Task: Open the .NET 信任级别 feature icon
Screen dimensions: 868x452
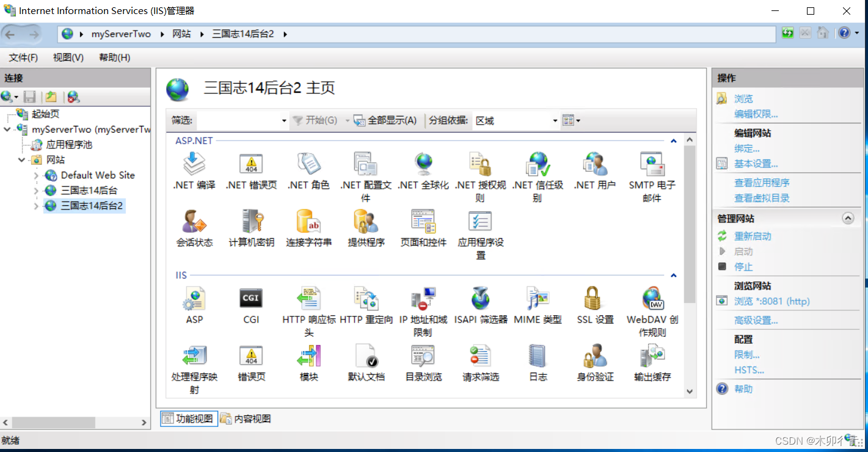Action: 538,164
